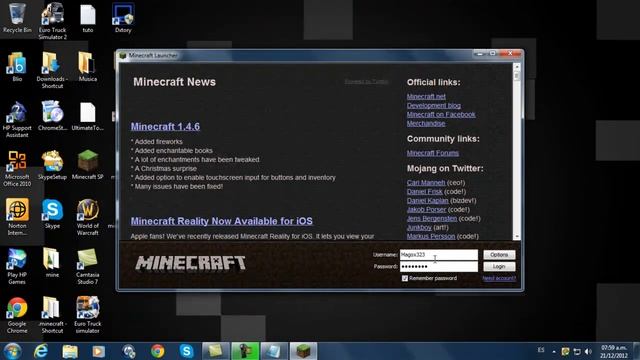Open Euro Truck Simulator desktop shortcut

click(88, 315)
